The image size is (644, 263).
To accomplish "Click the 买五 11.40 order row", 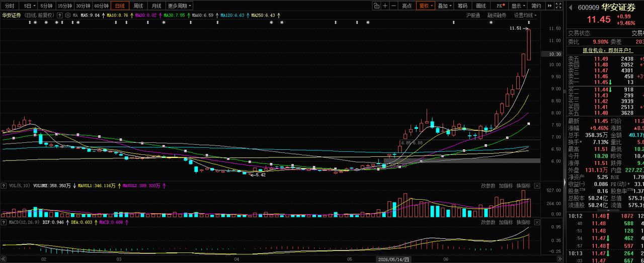I will [606, 113].
